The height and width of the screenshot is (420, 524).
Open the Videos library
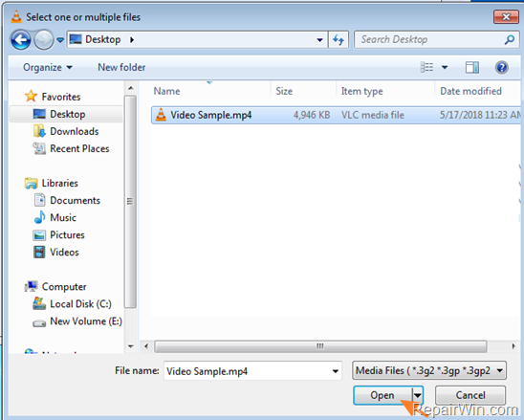64,253
